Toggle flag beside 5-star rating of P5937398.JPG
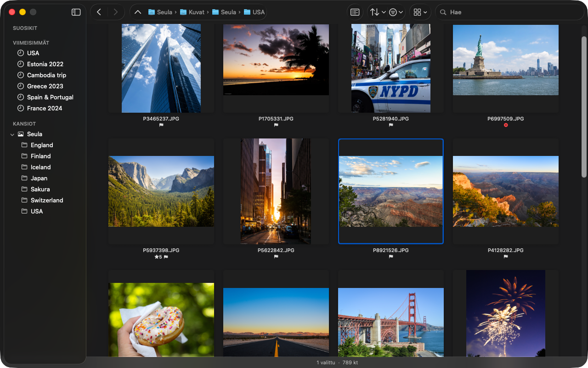The image size is (588, 368). (x=166, y=257)
